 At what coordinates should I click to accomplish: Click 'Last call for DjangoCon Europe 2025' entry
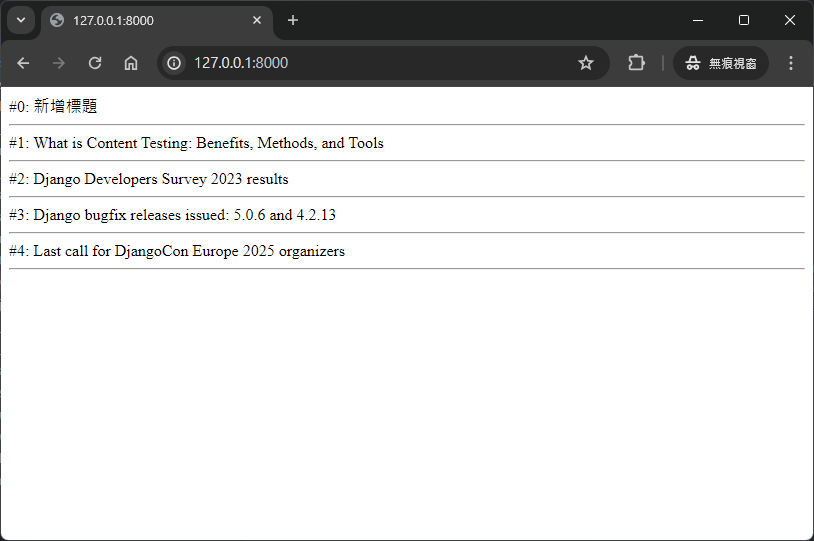tap(177, 251)
